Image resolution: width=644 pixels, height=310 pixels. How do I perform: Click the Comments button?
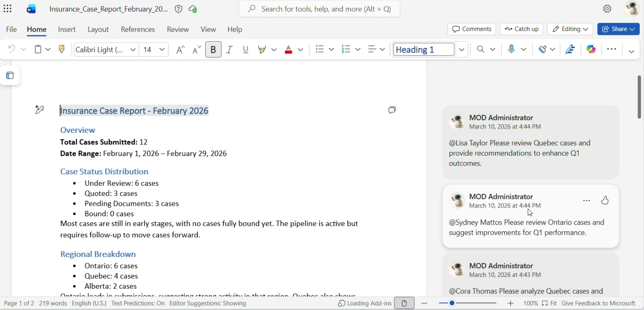point(472,29)
